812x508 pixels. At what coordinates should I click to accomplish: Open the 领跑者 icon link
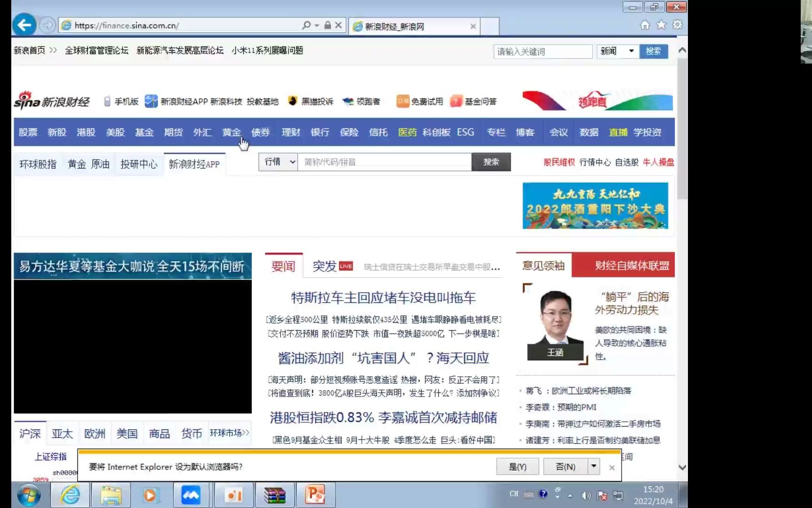coord(348,101)
